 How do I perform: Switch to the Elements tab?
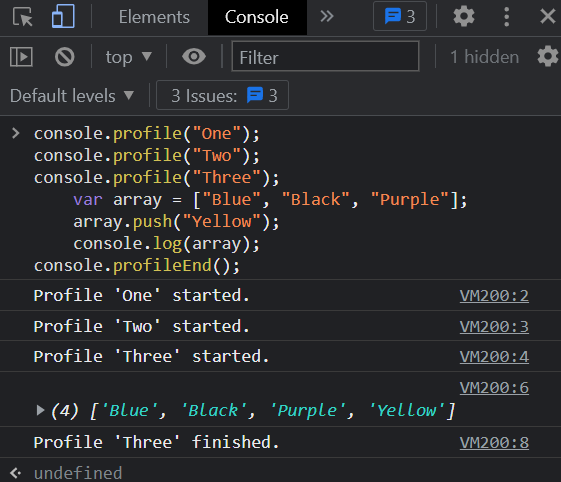click(x=154, y=17)
